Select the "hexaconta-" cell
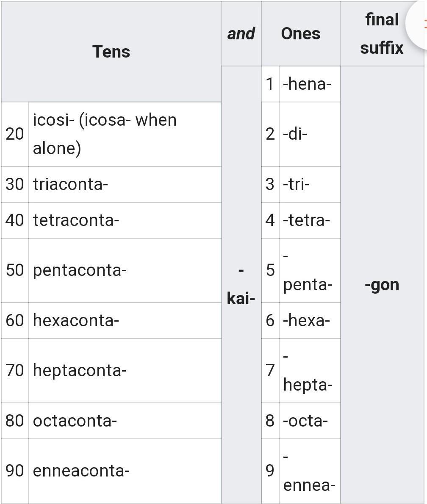Viewport: 427px width, 504px height. pyautogui.click(x=125, y=320)
